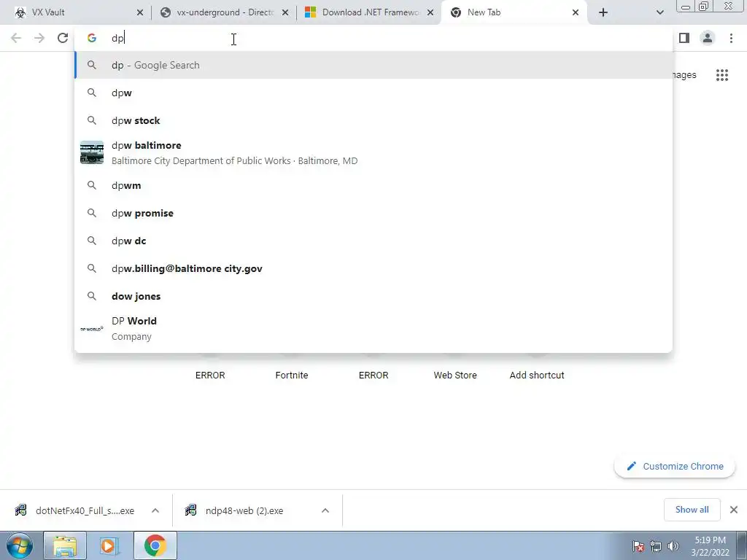This screenshot has height=560, width=747.
Task: Click the pencil icon on Customize Chrome
Action: coord(631,466)
